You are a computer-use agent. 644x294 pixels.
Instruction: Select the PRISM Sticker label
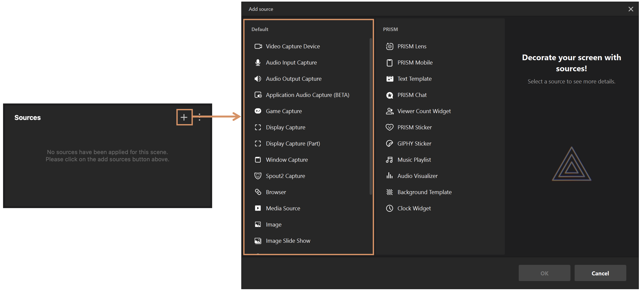(x=414, y=127)
